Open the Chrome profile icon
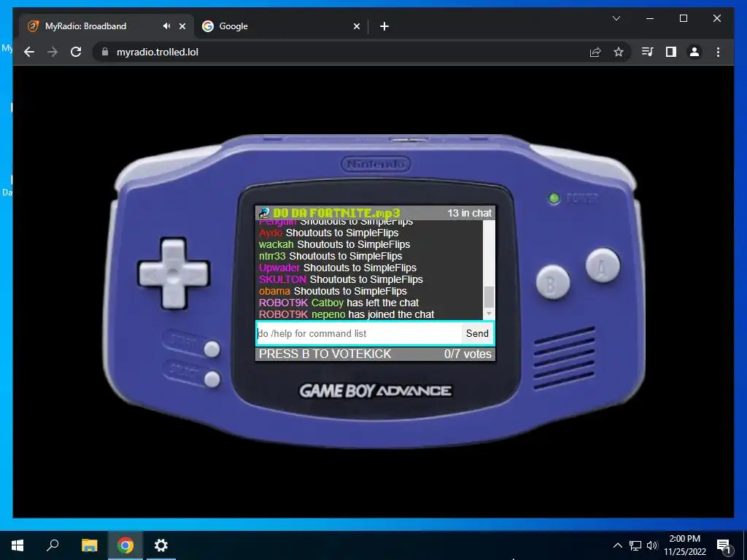 point(694,52)
